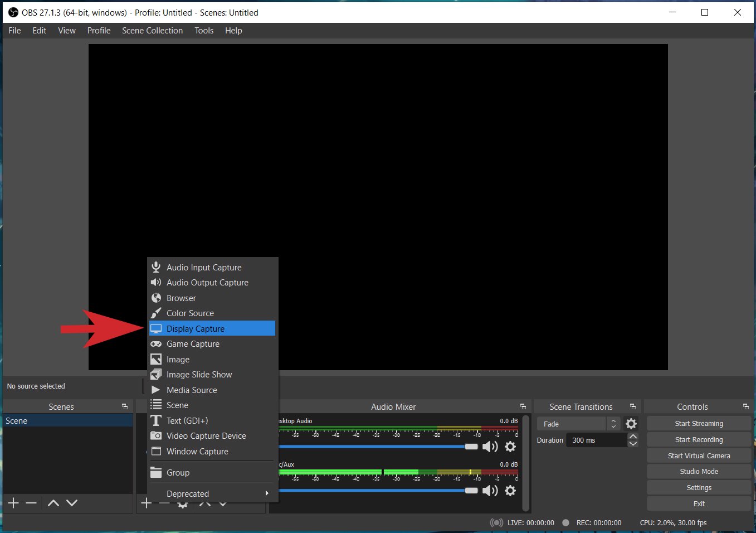Add a Video Capture Device source
Screen dimensions: 756x533
coord(206,435)
